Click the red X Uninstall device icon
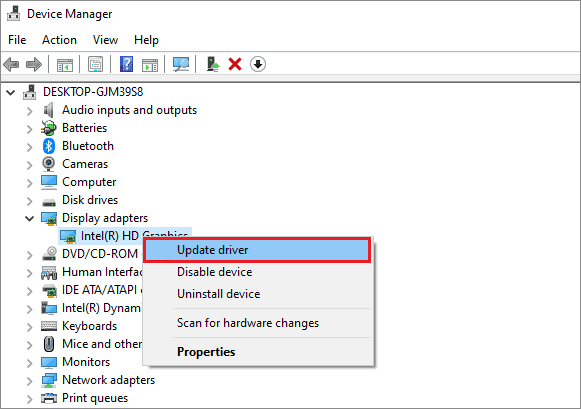The height and width of the screenshot is (409, 581). point(235,64)
